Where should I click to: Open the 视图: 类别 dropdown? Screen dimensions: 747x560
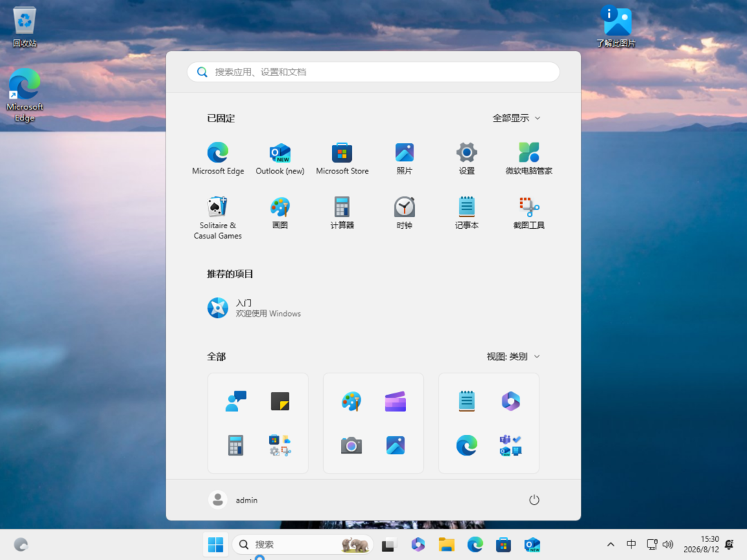point(513,357)
